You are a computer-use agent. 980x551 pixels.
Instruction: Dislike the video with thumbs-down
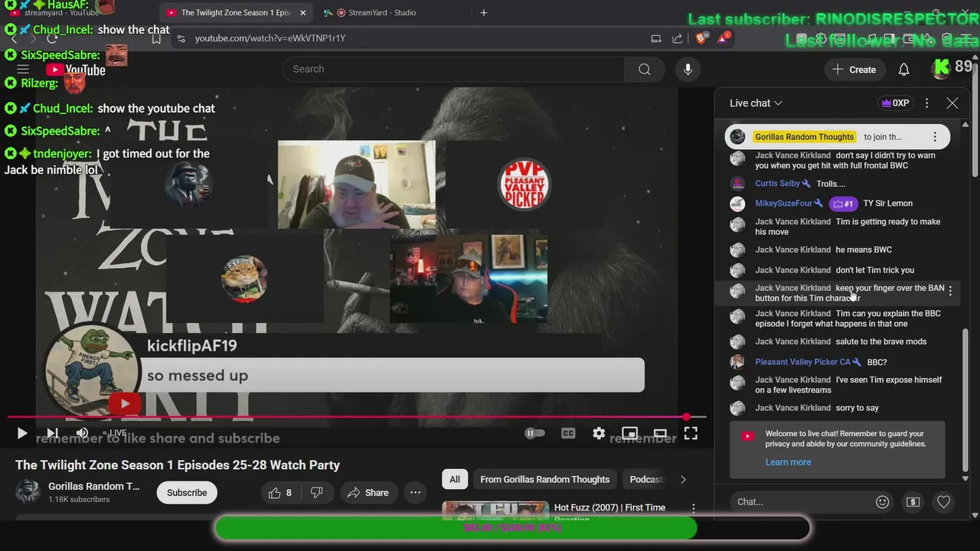[316, 493]
